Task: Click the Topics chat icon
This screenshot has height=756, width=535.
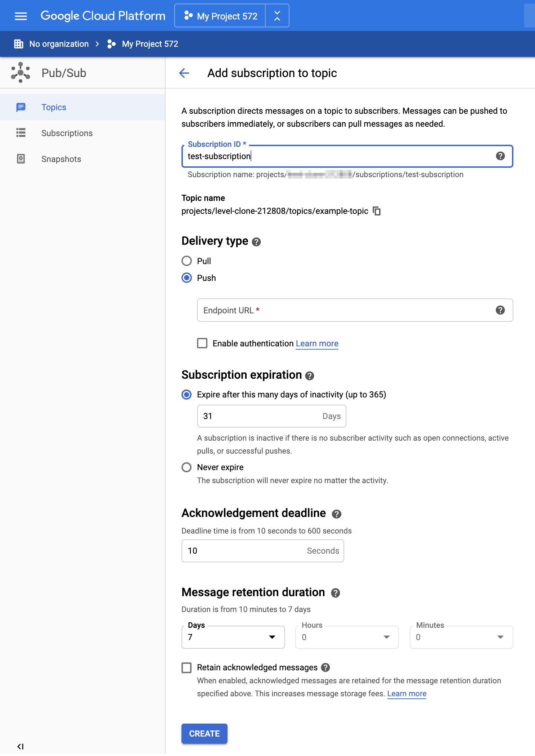Action: (21, 107)
